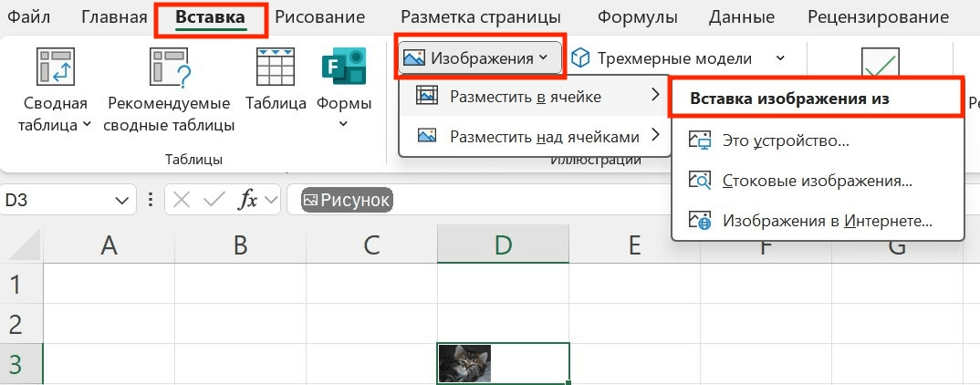Insert a table with Таблица icon
Viewport: 980px width, 385px height.
point(276,67)
